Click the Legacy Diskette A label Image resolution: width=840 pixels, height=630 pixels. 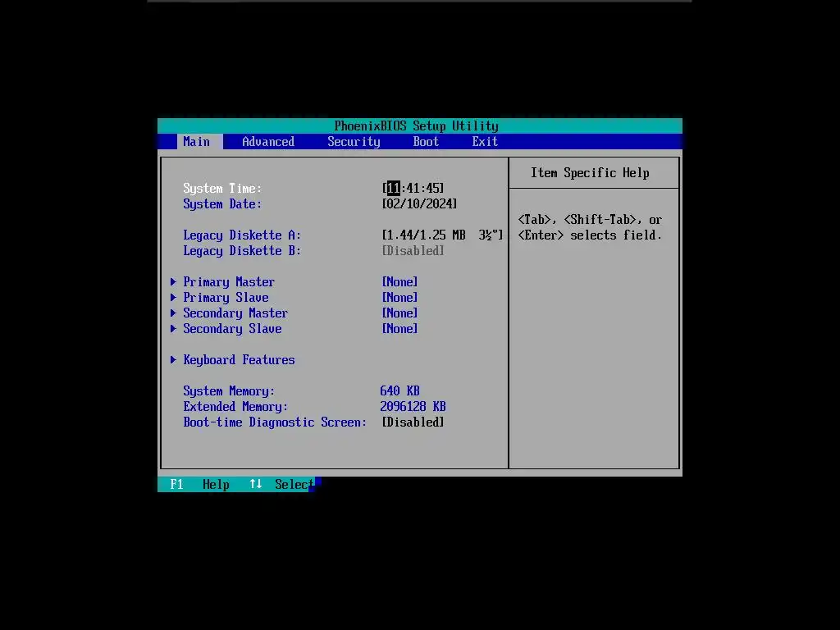pos(242,235)
